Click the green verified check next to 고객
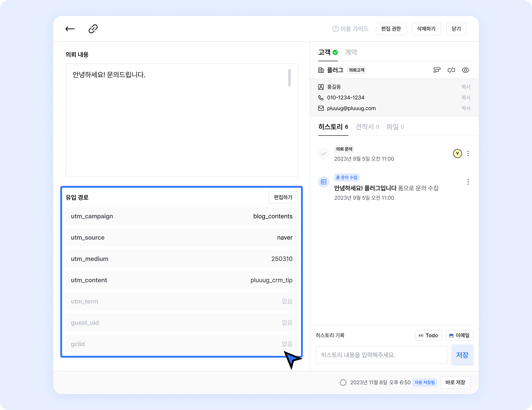Image resolution: width=532 pixels, height=410 pixels. coord(335,52)
